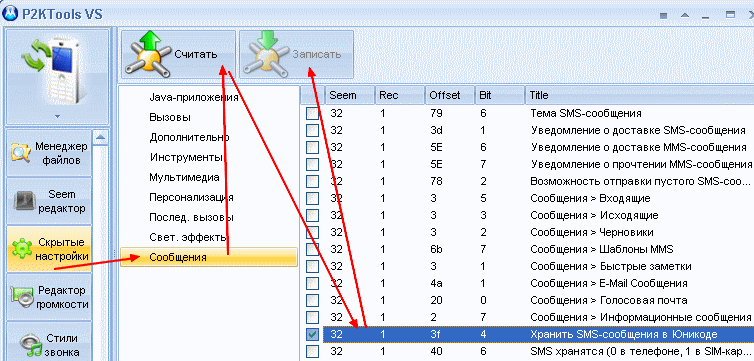The width and height of the screenshot is (754, 361).
Task: Uncheck Сообщения > Шаблоны MMS checkbox
Action: click(313, 249)
